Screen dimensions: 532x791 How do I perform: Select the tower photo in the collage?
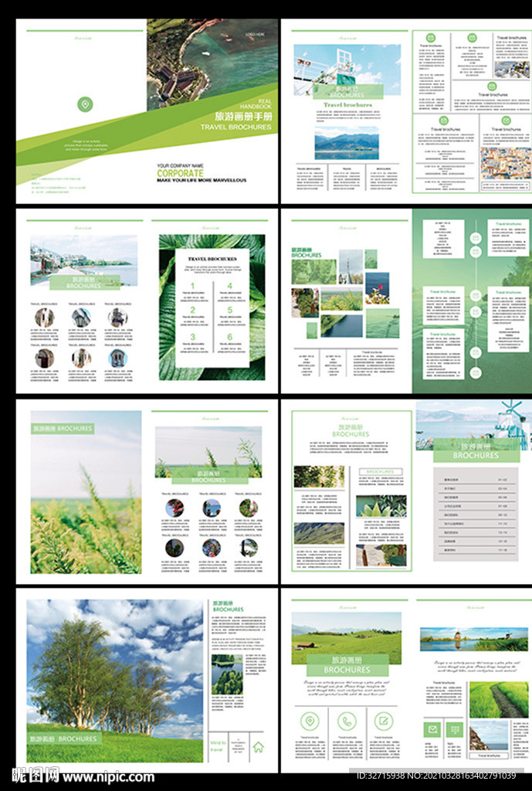pos(351,266)
